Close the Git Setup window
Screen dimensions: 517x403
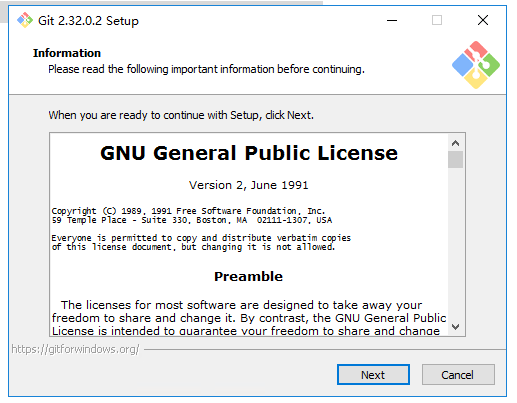(x=483, y=20)
